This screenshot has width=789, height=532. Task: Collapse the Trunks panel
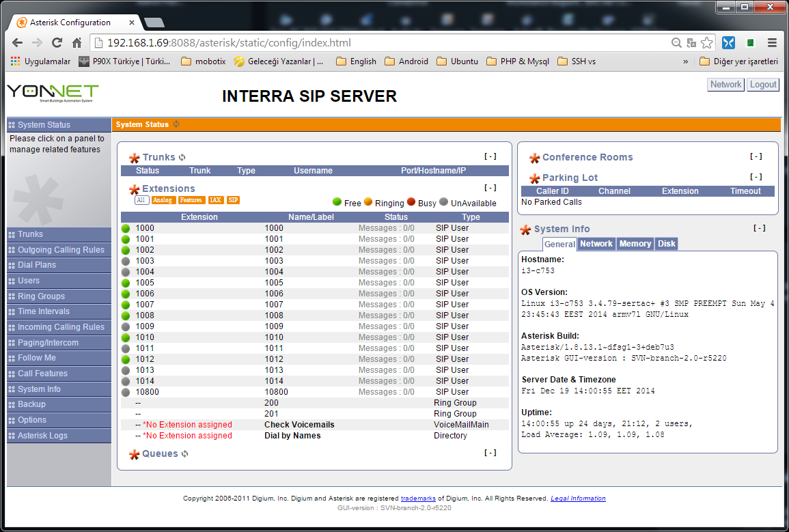click(x=490, y=156)
